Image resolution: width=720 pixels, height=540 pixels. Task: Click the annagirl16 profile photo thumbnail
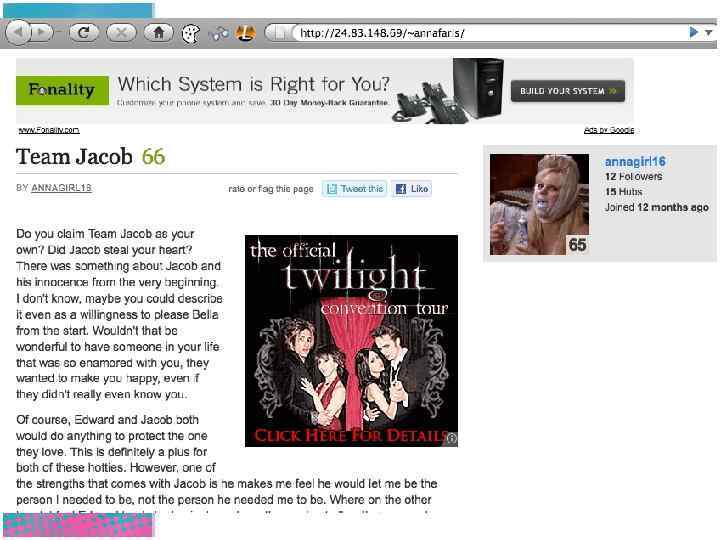pos(539,204)
